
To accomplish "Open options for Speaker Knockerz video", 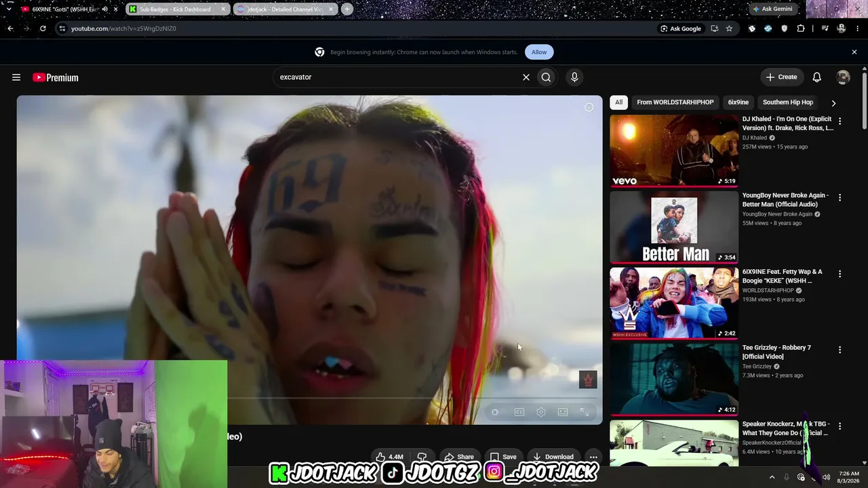I will tap(840, 426).
